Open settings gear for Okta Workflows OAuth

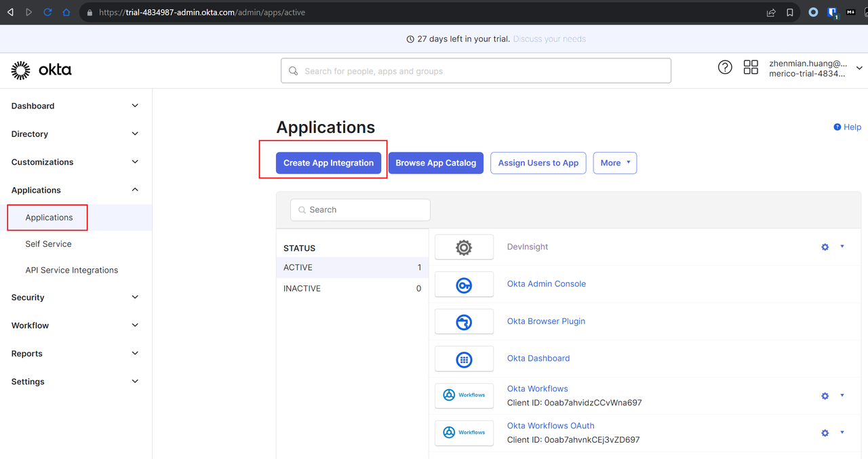tap(825, 433)
